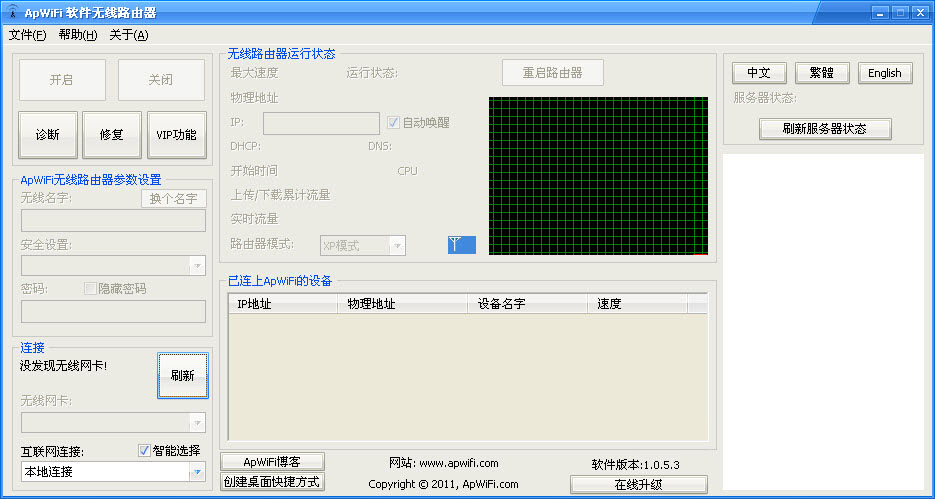
Task: Click the 重启路由器 button
Action: (553, 73)
